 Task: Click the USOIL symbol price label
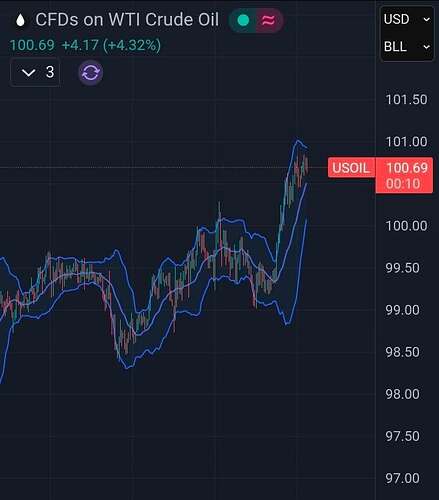pyautogui.click(x=351, y=168)
